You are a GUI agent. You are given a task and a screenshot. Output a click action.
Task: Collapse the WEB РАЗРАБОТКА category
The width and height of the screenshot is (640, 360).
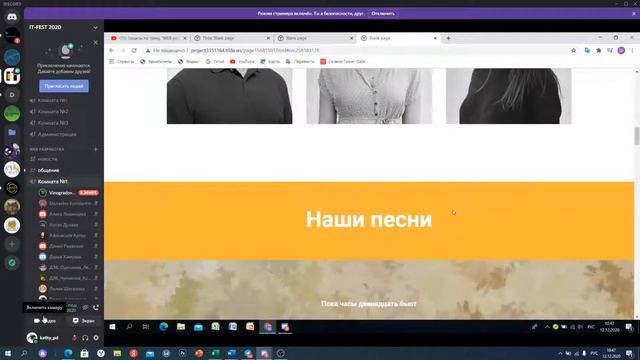tap(47, 149)
